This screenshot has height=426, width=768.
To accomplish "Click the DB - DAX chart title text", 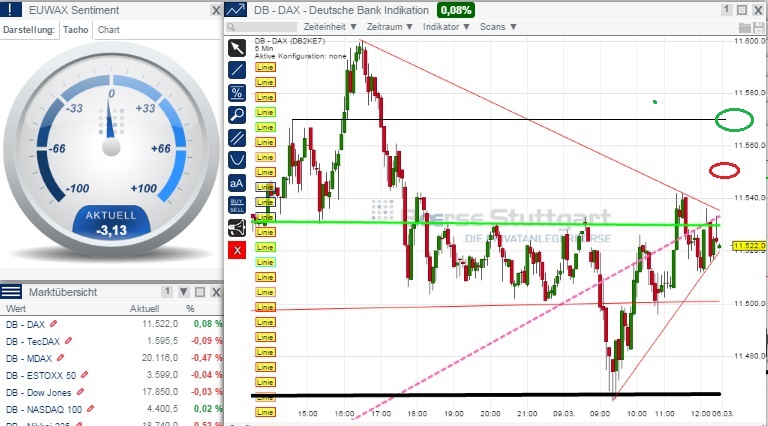I will (341, 10).
